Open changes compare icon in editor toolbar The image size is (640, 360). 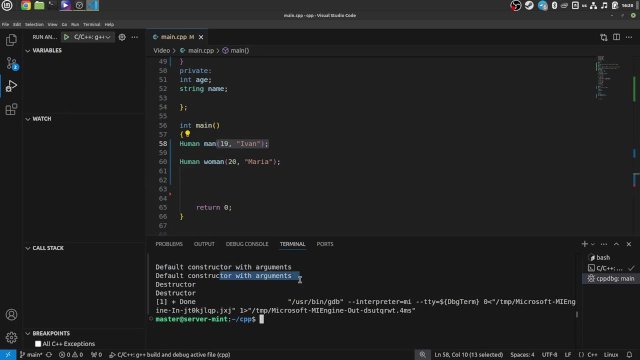pos(604,37)
